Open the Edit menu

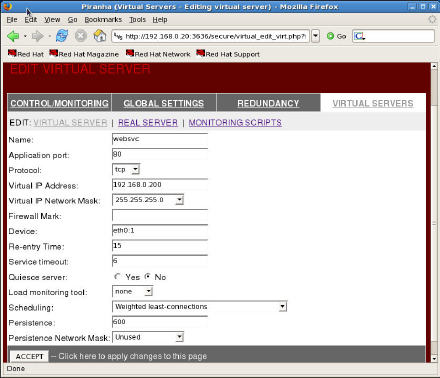click(31, 20)
